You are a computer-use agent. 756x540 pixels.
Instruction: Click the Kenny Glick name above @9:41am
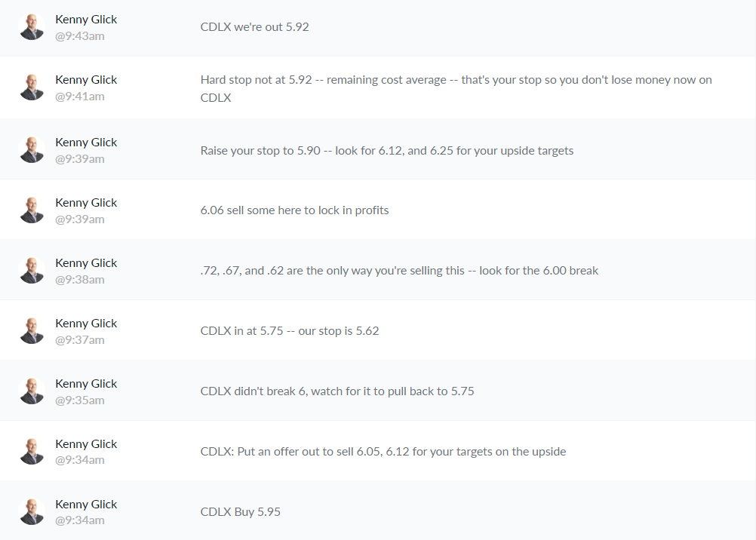[x=86, y=80]
